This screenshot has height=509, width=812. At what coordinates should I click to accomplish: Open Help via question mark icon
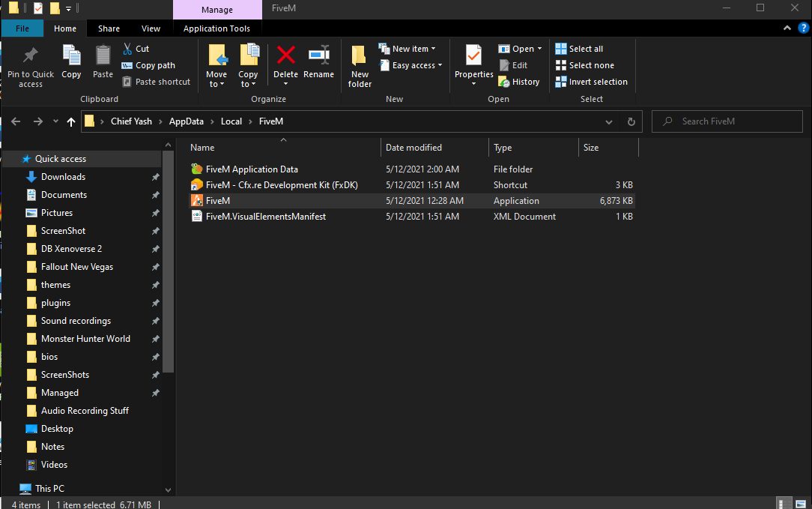pos(803,28)
